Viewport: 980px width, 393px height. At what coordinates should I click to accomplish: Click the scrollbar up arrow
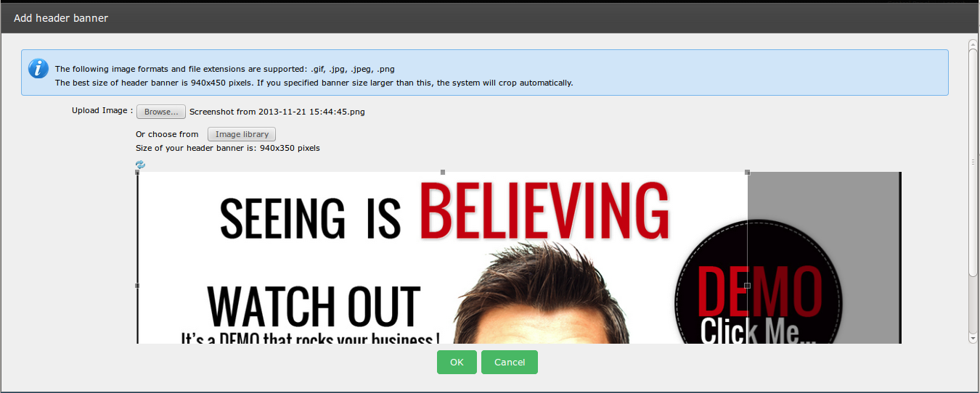coord(973,45)
